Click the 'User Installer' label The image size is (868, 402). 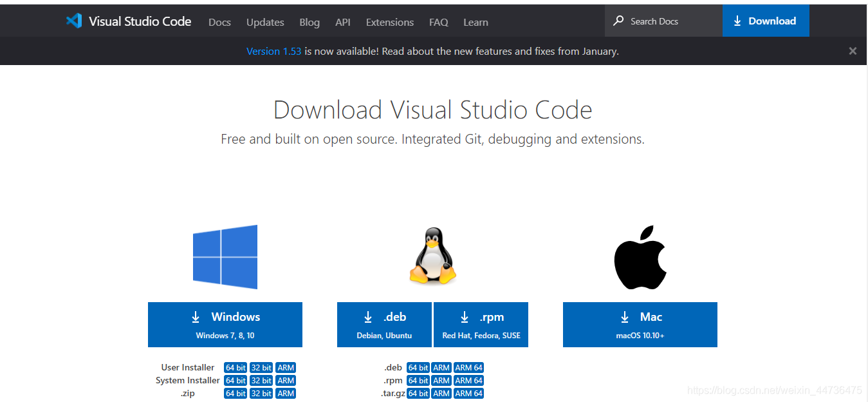click(x=188, y=368)
